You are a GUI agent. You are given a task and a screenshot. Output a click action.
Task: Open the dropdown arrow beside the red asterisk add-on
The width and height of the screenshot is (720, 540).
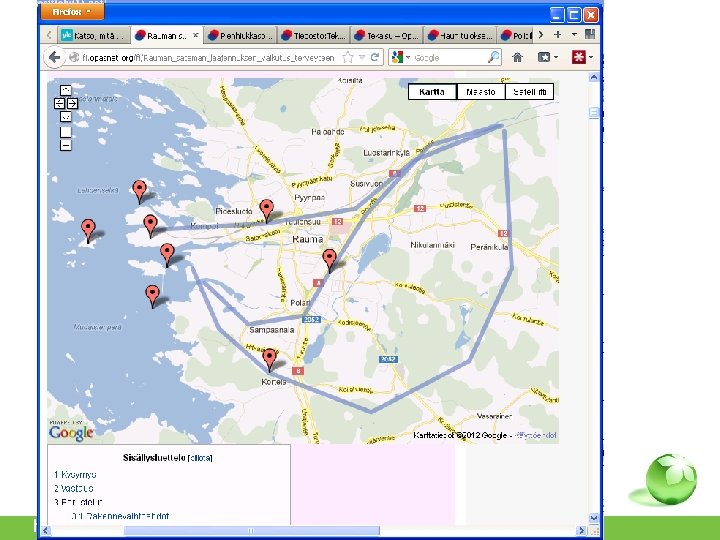[591, 57]
